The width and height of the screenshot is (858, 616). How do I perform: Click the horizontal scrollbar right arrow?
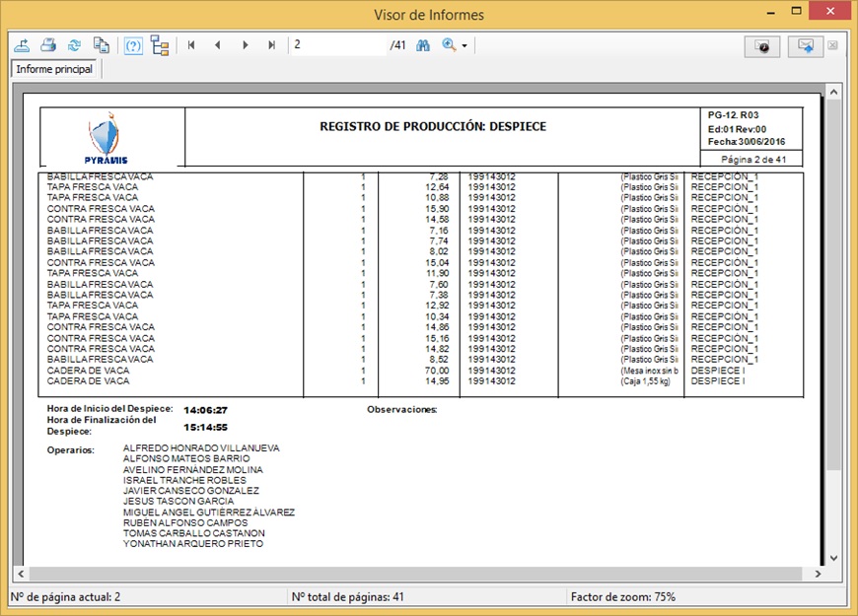pyautogui.click(x=819, y=574)
